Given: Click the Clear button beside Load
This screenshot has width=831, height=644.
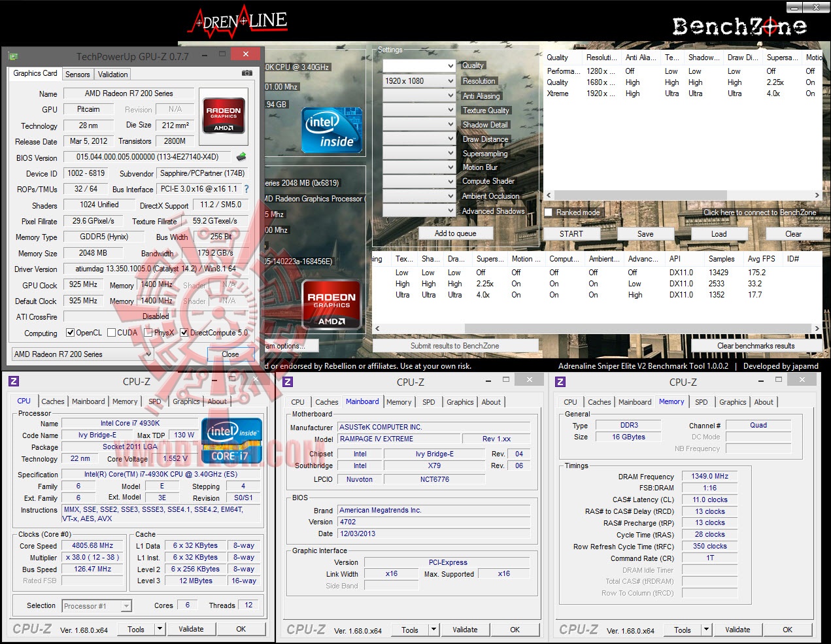Looking at the screenshot, I should pyautogui.click(x=793, y=234).
